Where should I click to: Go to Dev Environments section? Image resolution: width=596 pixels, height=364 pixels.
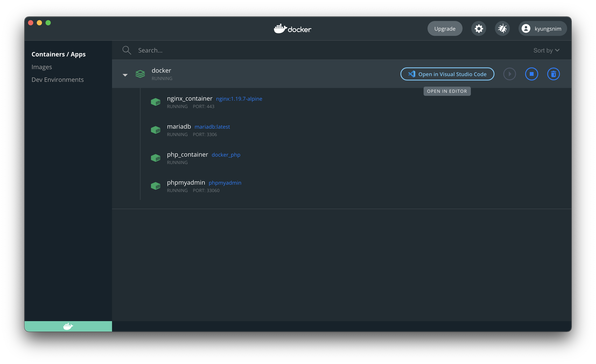[58, 80]
